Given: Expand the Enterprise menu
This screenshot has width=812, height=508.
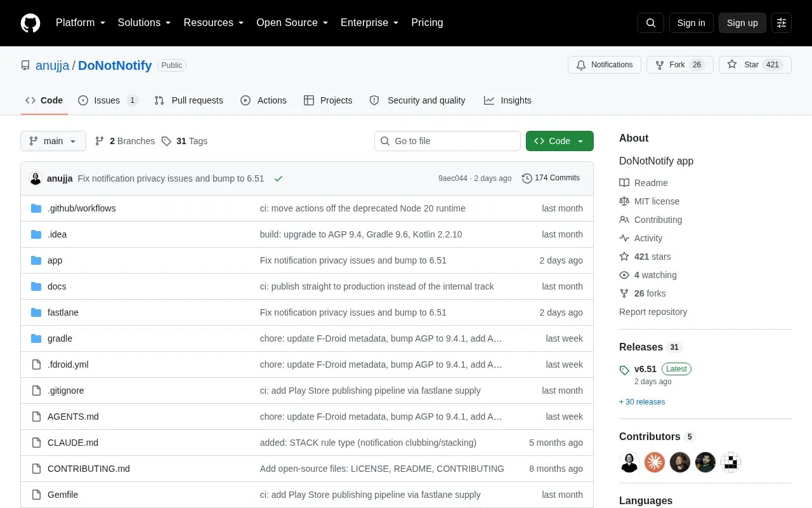Looking at the screenshot, I should [370, 23].
